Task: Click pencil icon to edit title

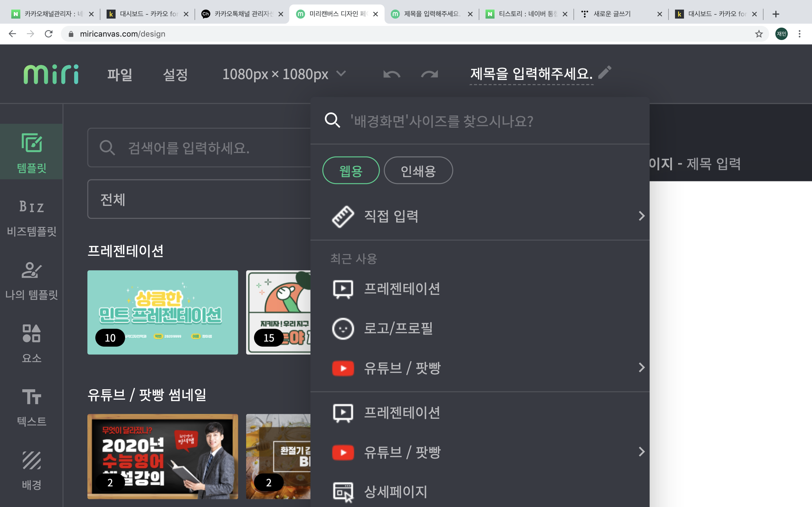Action: tap(605, 72)
